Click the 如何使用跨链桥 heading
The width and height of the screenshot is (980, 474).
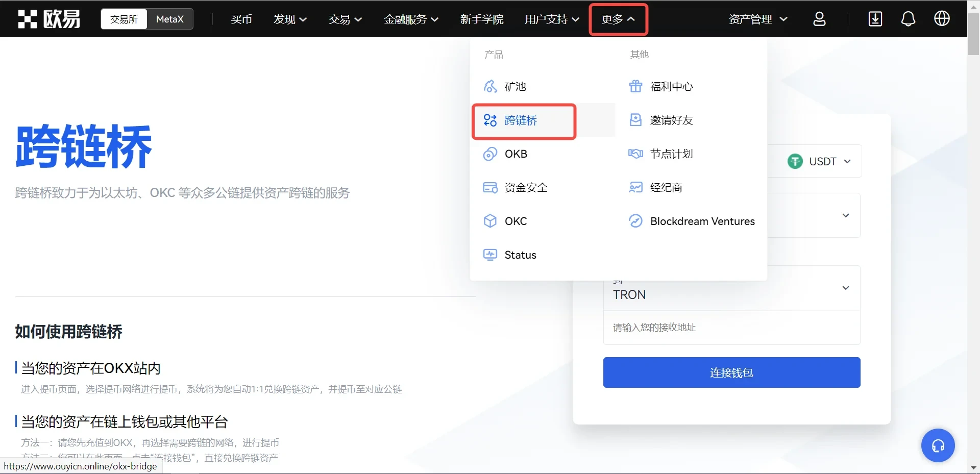68,332
